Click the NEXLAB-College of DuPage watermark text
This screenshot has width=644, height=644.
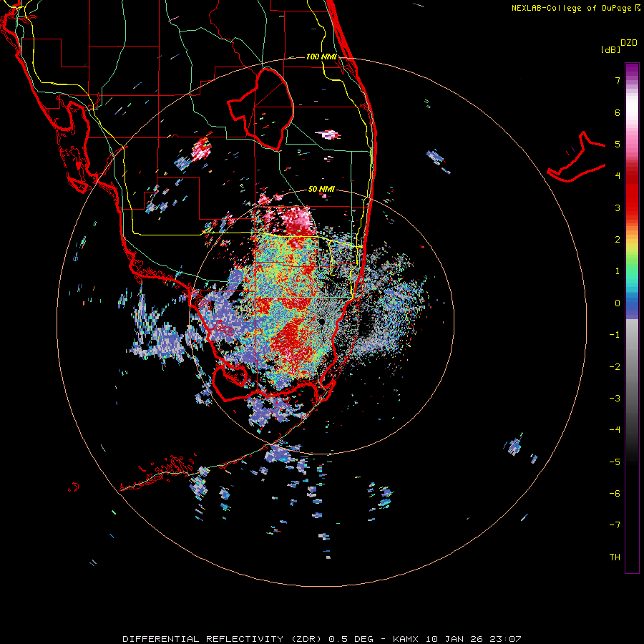pyautogui.click(x=576, y=8)
